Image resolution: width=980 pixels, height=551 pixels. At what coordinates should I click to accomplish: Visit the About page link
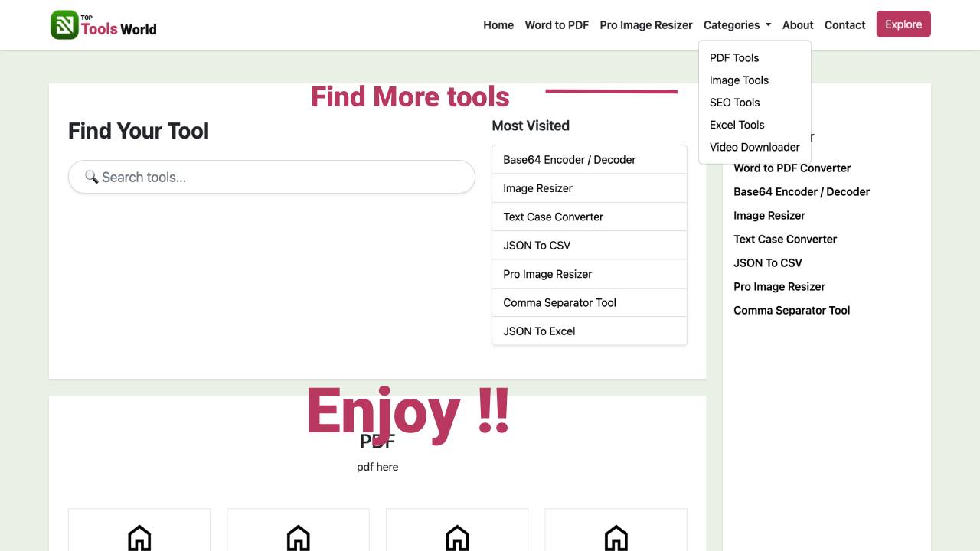point(798,24)
